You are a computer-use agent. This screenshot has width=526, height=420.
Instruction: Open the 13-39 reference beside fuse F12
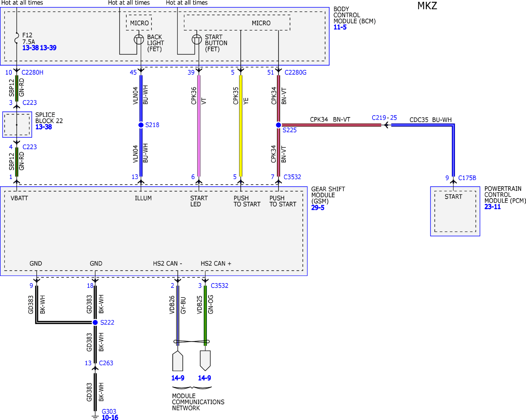pyautogui.click(x=48, y=48)
